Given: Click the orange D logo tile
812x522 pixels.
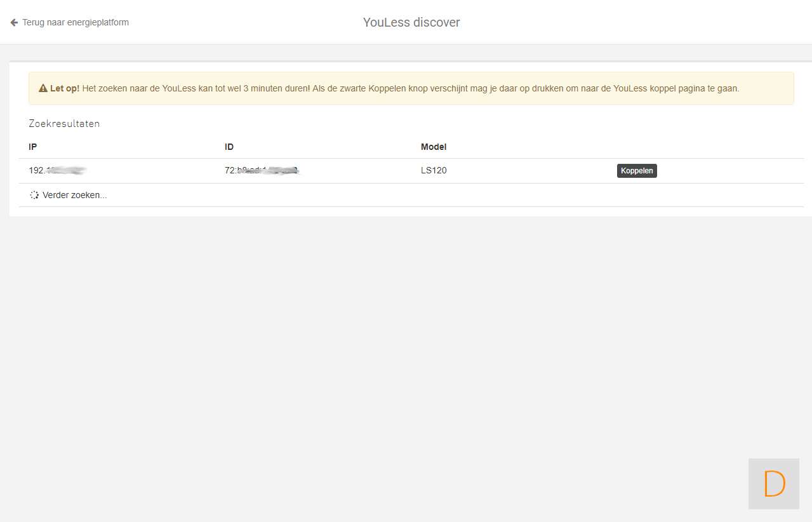Looking at the screenshot, I should coord(774,484).
